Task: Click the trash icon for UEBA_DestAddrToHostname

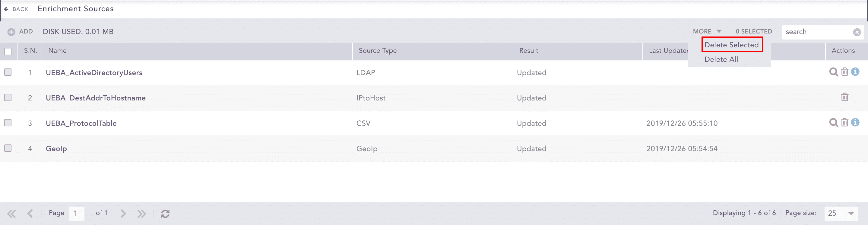Action: coord(845,97)
